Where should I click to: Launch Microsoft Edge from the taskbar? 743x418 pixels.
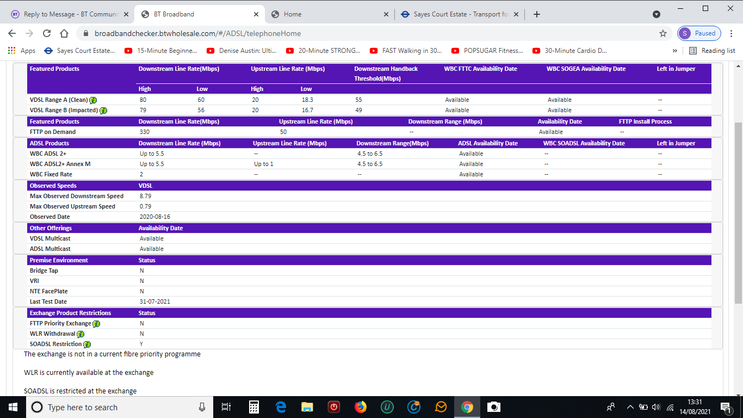[281, 407]
